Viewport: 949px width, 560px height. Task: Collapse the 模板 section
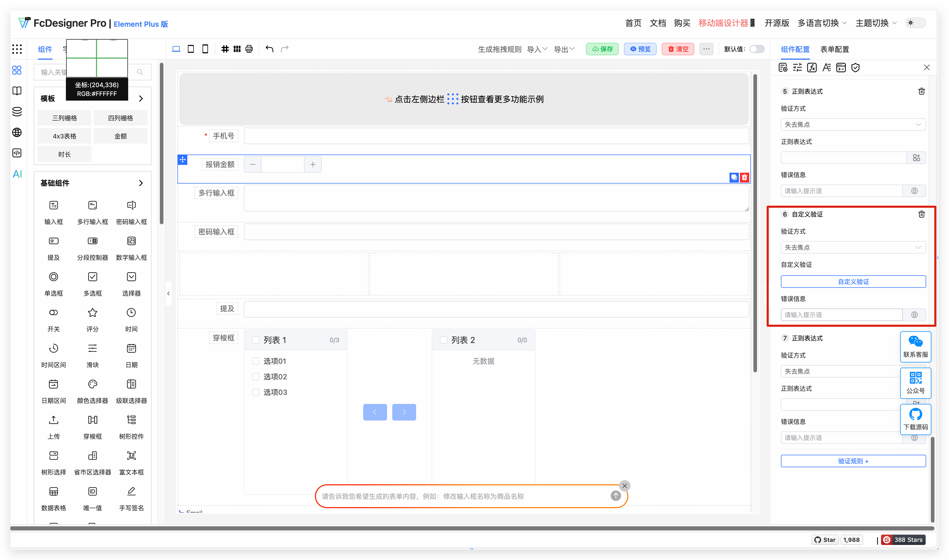[x=141, y=99]
